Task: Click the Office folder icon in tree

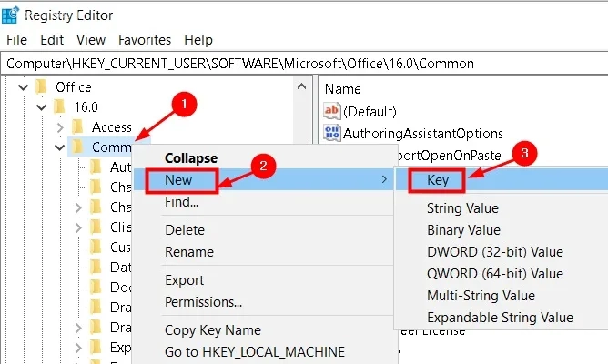Action: tap(41, 87)
